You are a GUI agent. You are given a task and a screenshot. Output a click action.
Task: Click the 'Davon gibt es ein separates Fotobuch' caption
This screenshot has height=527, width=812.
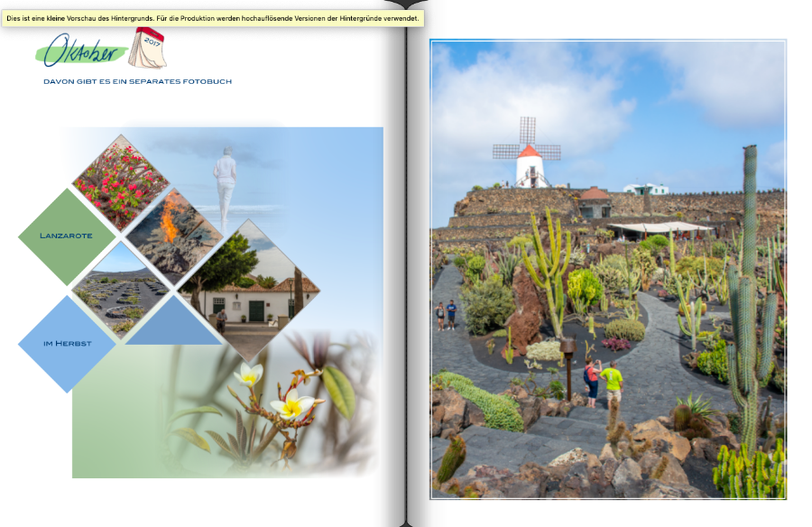pos(137,81)
